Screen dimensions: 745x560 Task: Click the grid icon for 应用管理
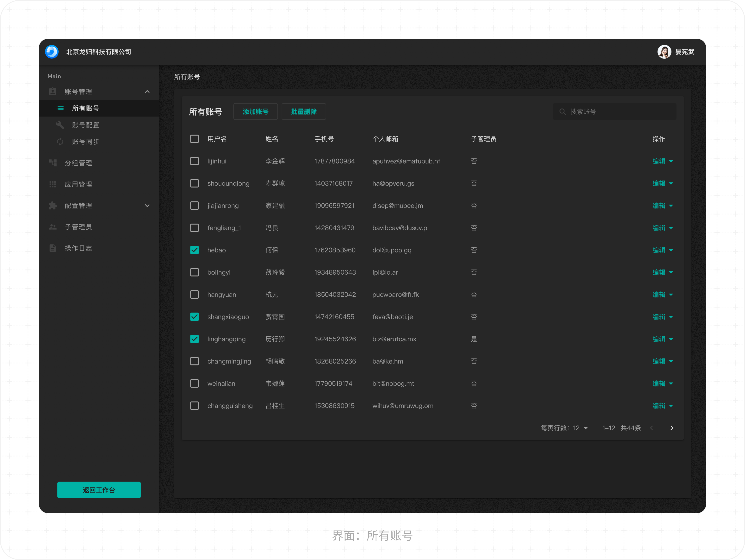53,184
